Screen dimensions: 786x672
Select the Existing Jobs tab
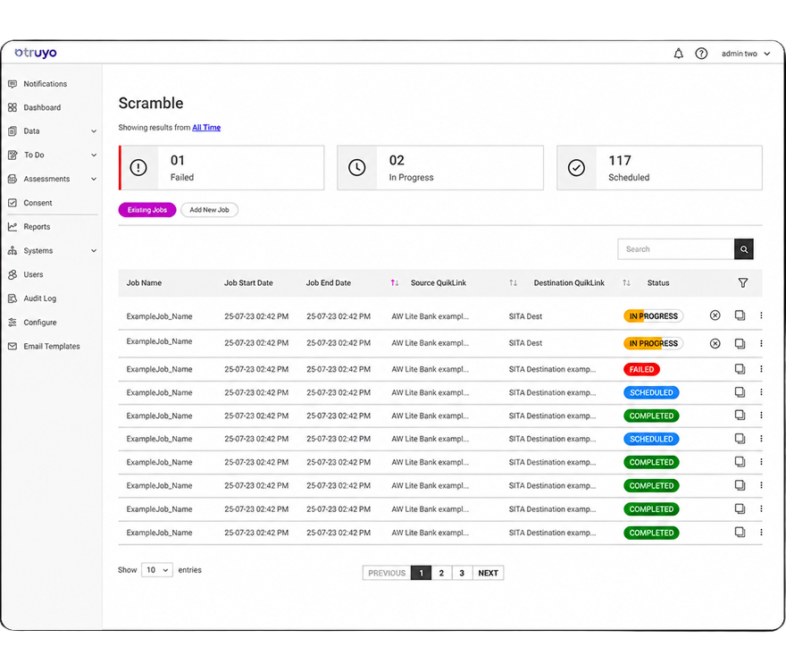[147, 210]
